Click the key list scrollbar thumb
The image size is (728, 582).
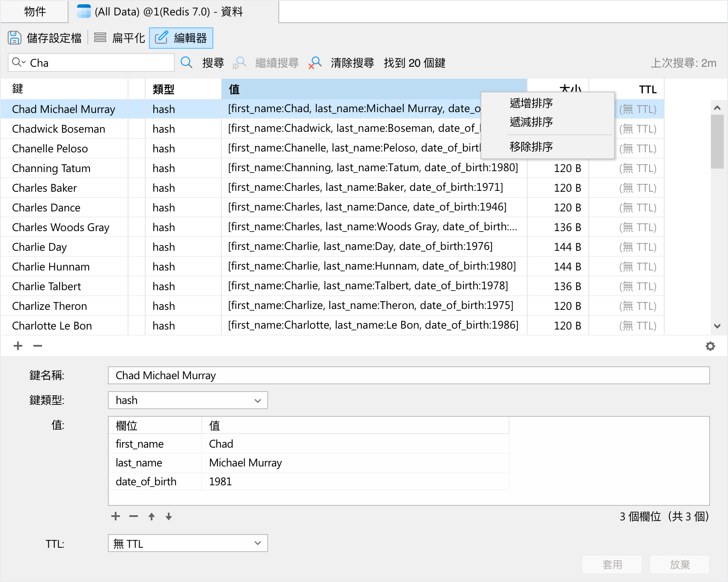[x=717, y=142]
